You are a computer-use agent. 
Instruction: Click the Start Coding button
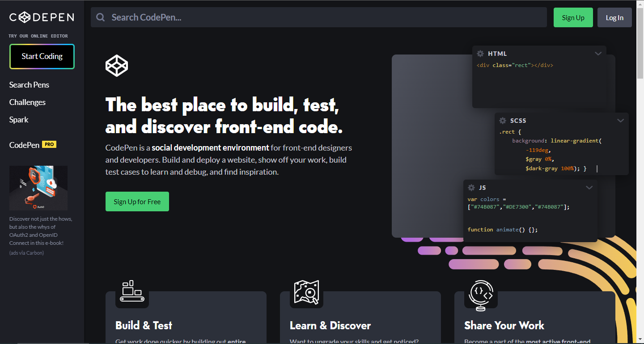tap(42, 56)
